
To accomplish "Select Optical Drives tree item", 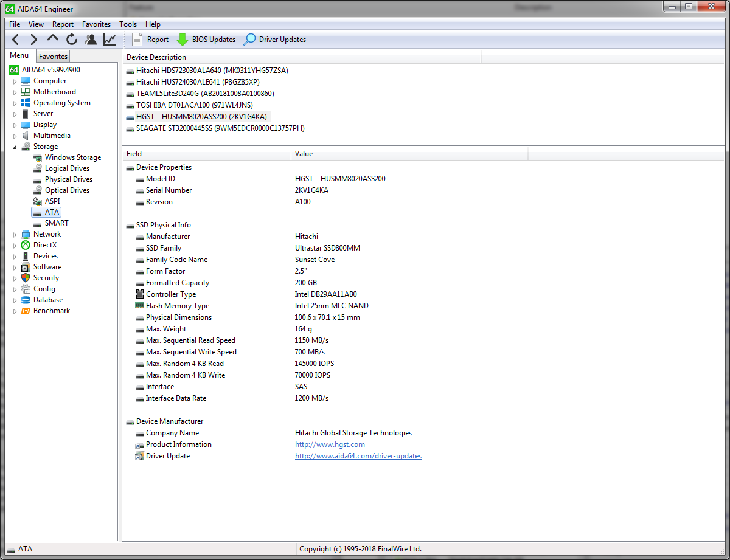I will (67, 190).
